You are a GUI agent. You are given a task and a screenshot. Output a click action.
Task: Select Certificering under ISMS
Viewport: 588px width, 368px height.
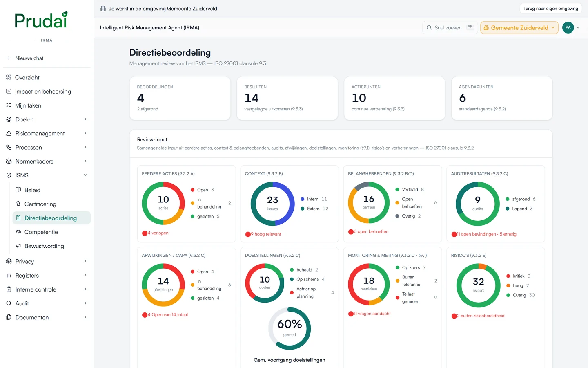click(51, 204)
